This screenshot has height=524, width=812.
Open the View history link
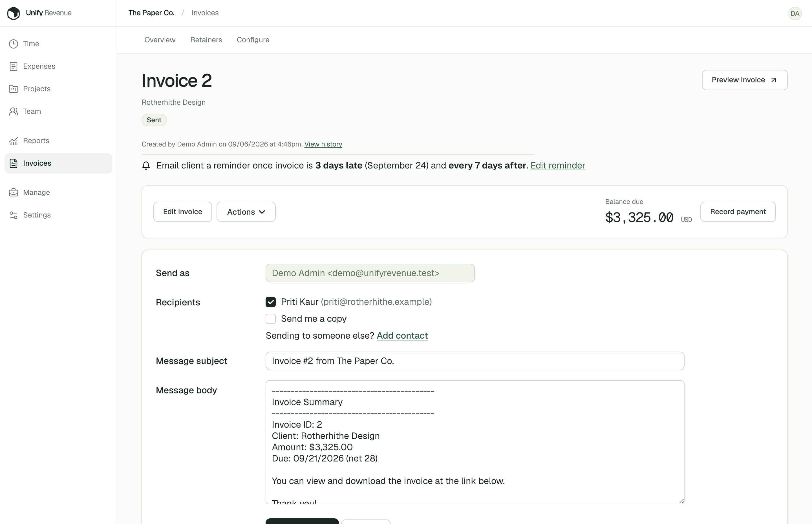pos(323,144)
